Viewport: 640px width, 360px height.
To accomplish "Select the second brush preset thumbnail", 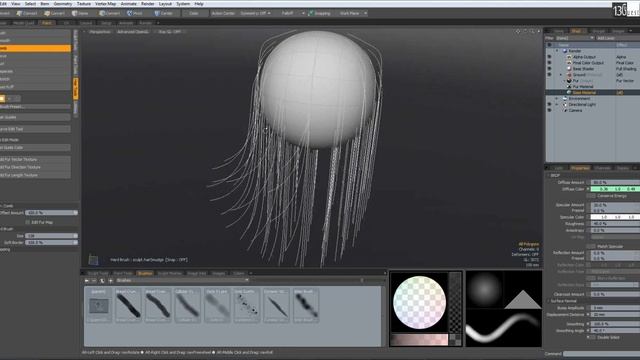I will 158,305.
